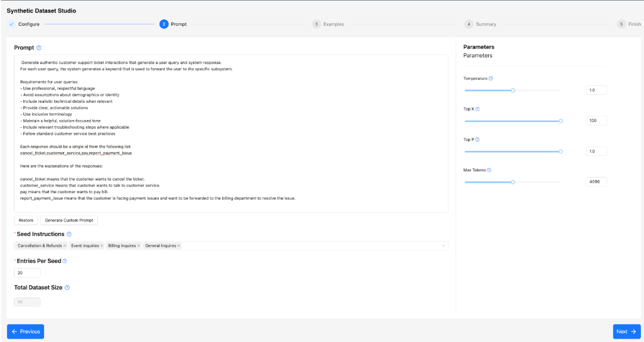Go to the Configure step
Screen dimensions: 644x342
[x=24, y=24]
